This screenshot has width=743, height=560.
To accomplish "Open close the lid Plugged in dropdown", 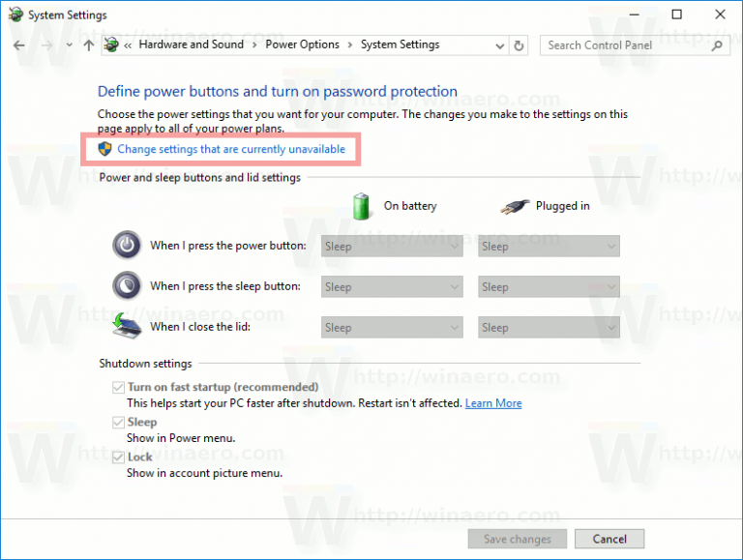I will [549, 328].
